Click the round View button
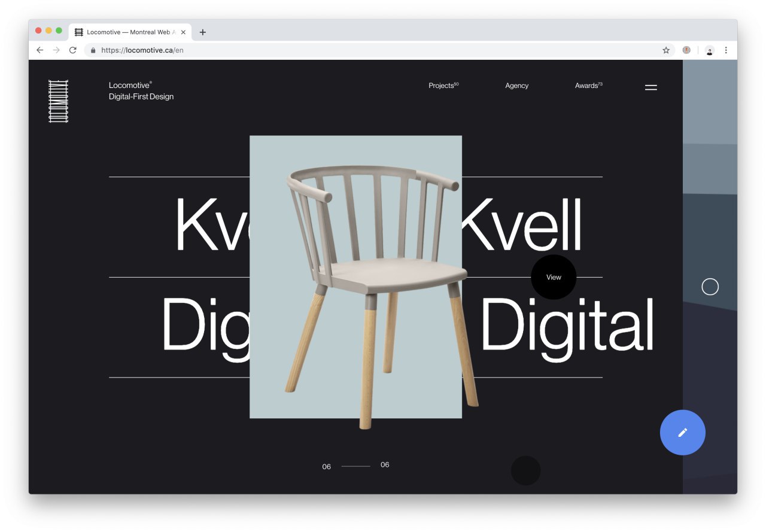This screenshot has width=766, height=532. point(554,277)
